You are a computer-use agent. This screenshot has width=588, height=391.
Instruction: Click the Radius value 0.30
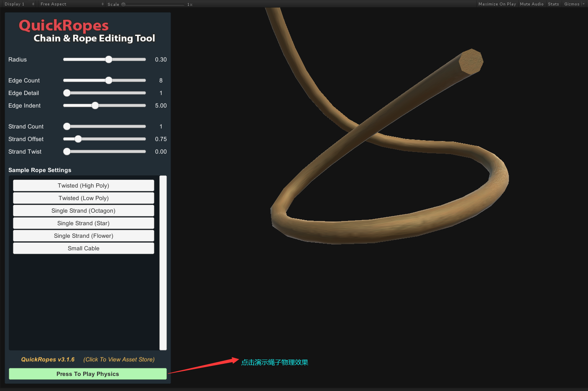(x=161, y=59)
